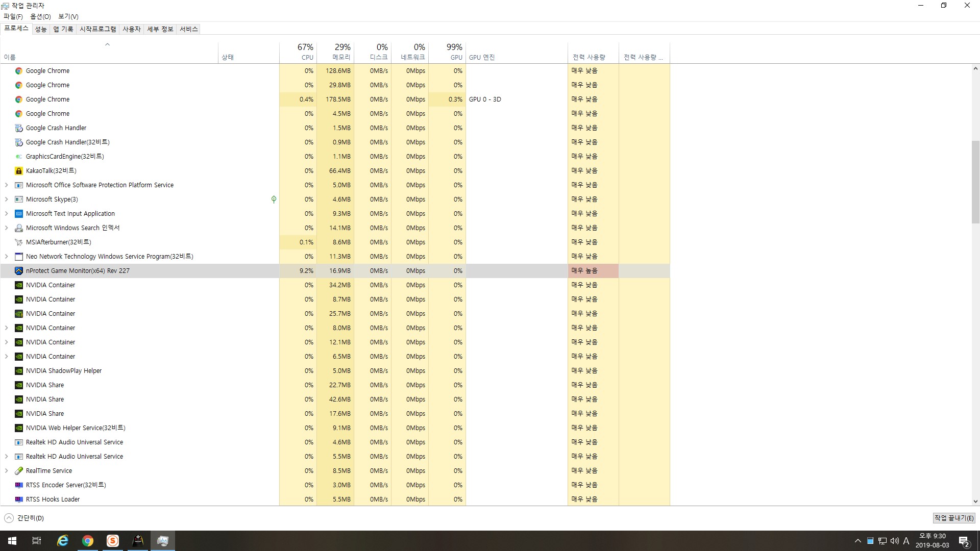This screenshot has width=980, height=551.
Task: Expand the 5.5MB Realtek HD Audio Universal Service
Action: 6,457
